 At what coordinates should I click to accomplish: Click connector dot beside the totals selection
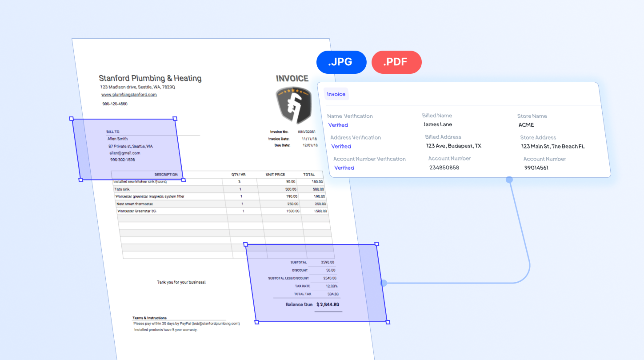click(384, 283)
